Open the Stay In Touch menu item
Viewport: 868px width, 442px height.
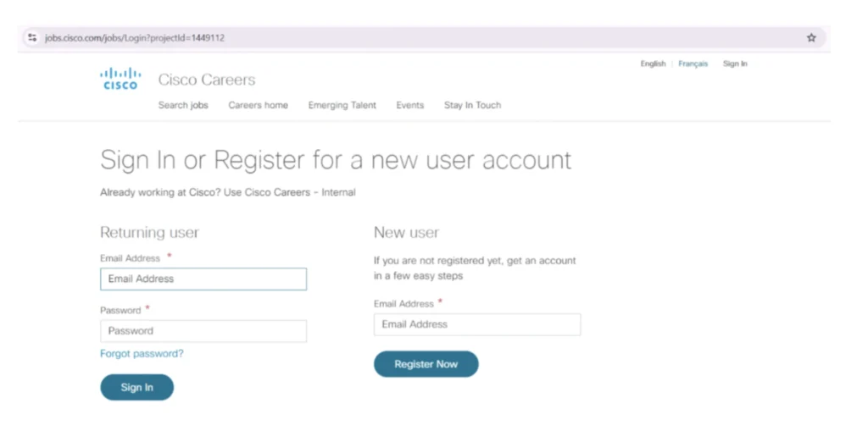pos(472,106)
